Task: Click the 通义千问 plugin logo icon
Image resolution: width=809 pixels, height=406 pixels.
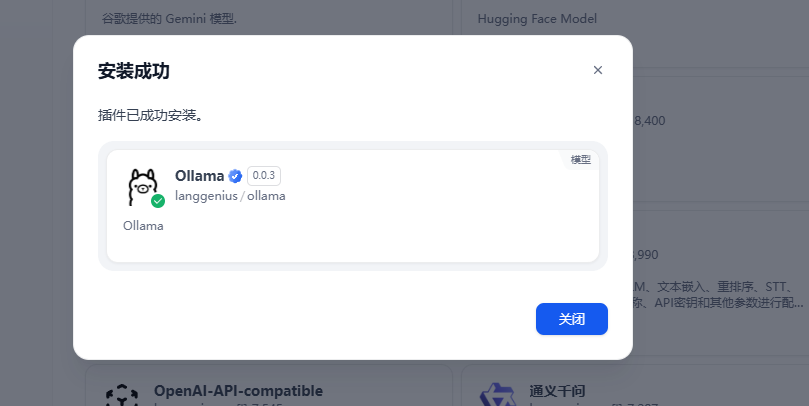Action: click(497, 395)
